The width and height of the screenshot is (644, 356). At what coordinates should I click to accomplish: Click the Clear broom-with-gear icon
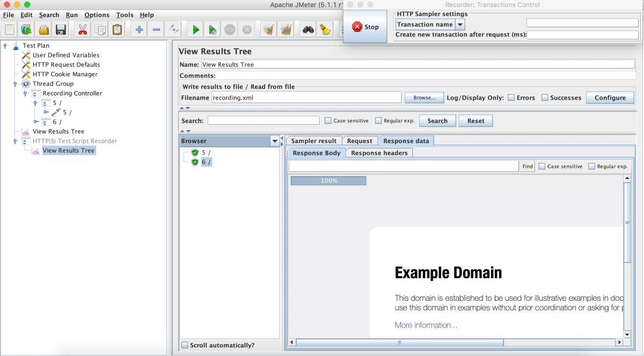tap(269, 29)
